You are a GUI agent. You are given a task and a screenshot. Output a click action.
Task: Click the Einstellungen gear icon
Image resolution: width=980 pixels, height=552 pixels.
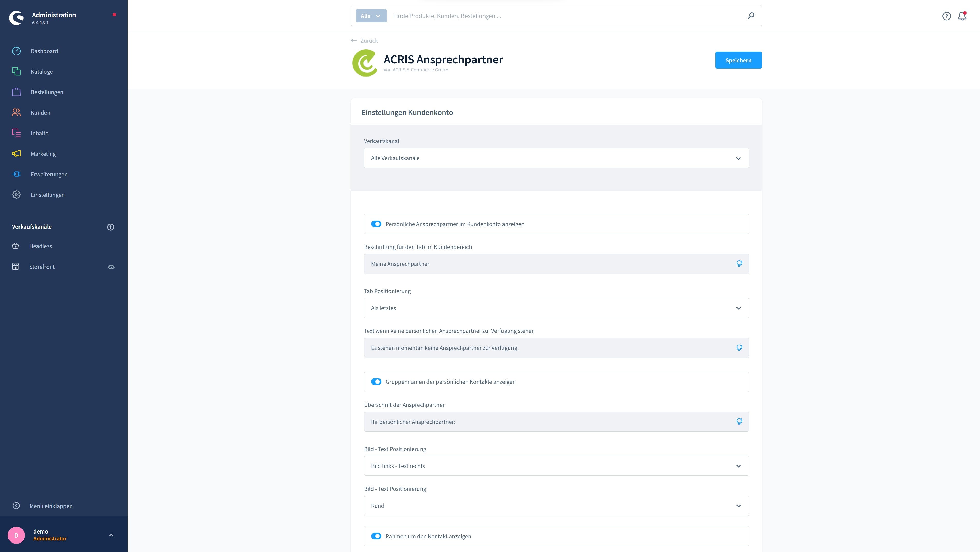(x=16, y=195)
